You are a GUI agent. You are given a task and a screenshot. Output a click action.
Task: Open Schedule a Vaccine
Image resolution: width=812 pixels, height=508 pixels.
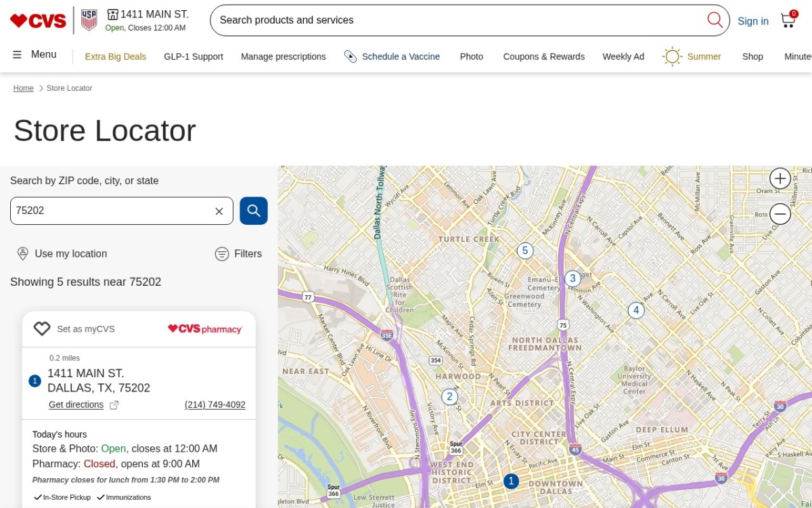click(x=392, y=56)
